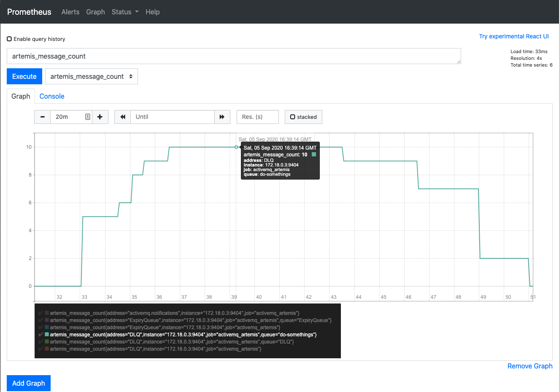The width and height of the screenshot is (559, 392).
Task: Click the Execute button
Action: click(x=24, y=76)
